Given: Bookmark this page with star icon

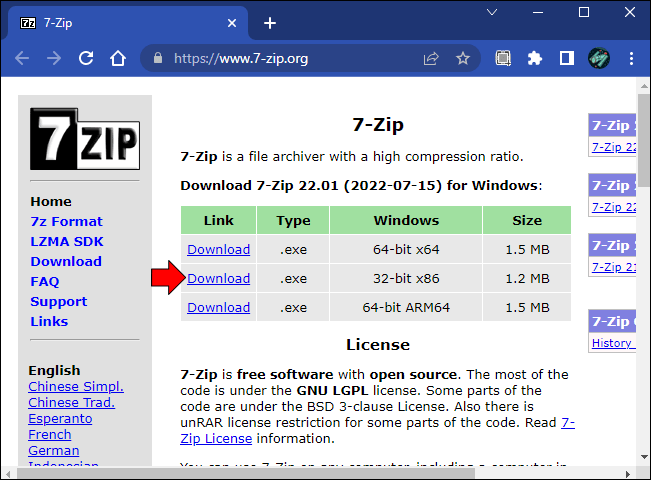Looking at the screenshot, I should (x=463, y=59).
